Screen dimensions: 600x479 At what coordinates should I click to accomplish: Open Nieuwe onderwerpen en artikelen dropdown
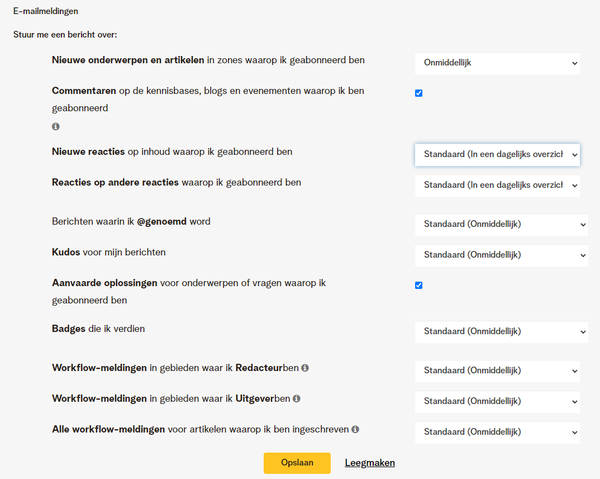(497, 64)
